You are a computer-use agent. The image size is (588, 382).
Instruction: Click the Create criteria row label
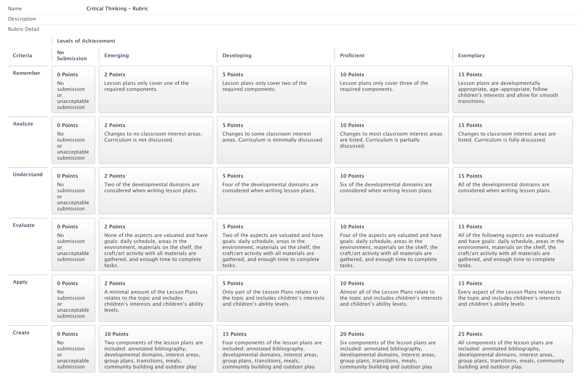click(x=21, y=333)
